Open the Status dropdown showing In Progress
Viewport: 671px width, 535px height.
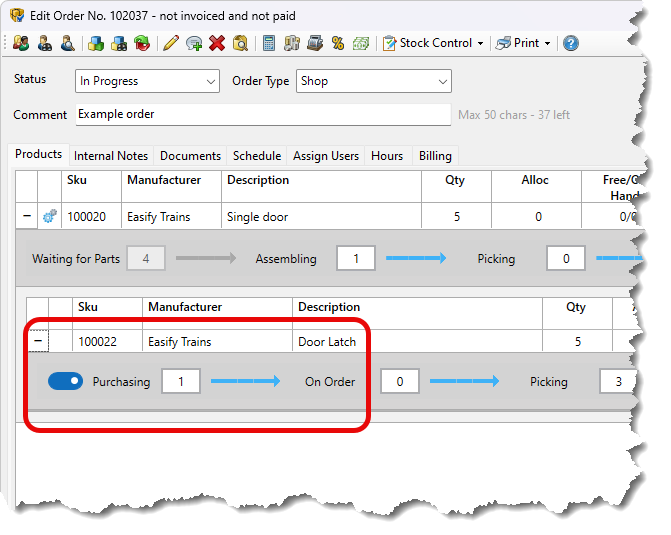pyautogui.click(x=147, y=81)
